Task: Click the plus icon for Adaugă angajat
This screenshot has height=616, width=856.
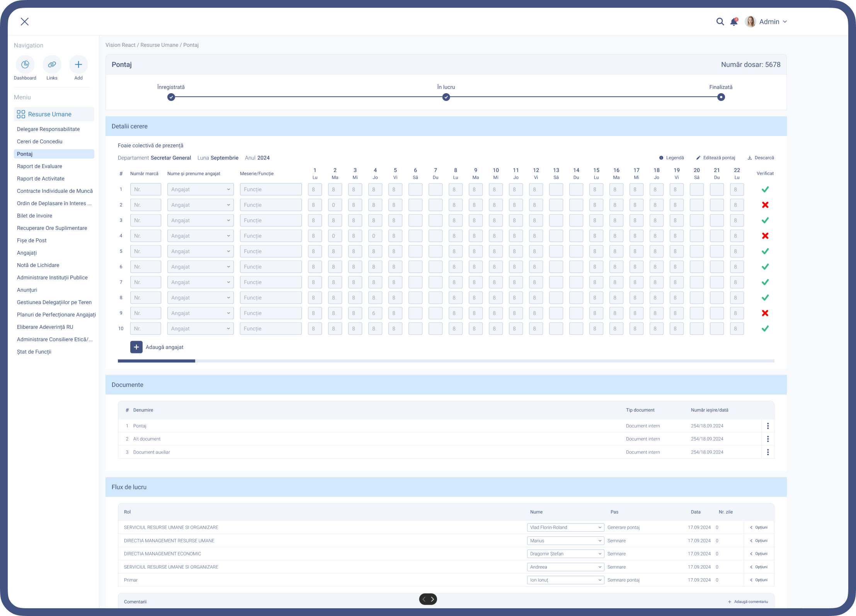Action: (136, 347)
